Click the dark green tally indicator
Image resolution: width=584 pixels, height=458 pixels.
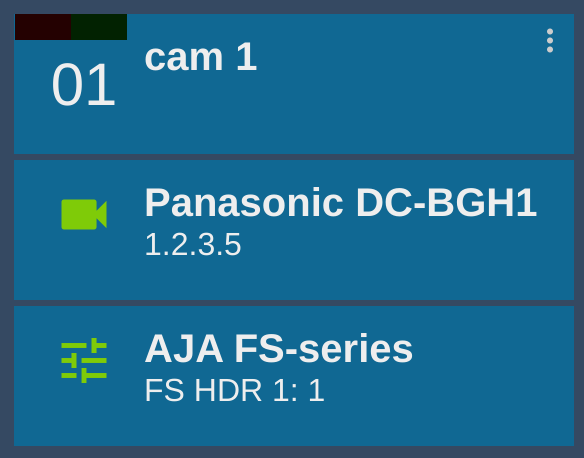click(x=99, y=27)
